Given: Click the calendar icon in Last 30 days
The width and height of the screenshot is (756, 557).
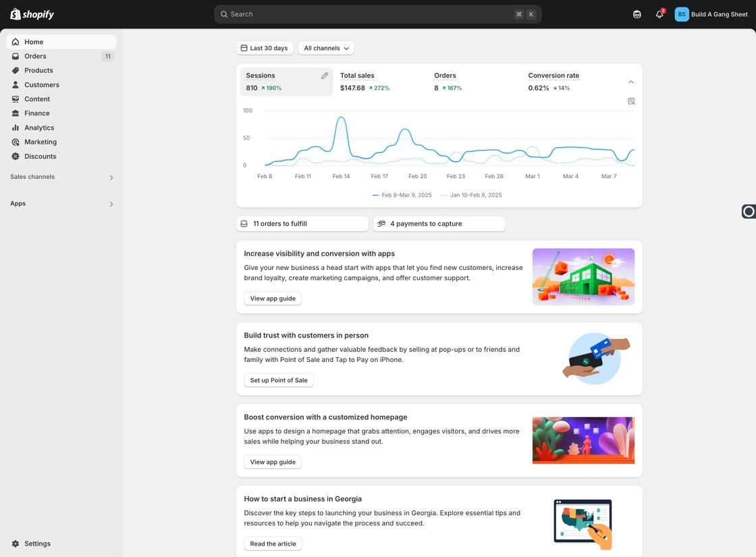Looking at the screenshot, I should coord(244,48).
